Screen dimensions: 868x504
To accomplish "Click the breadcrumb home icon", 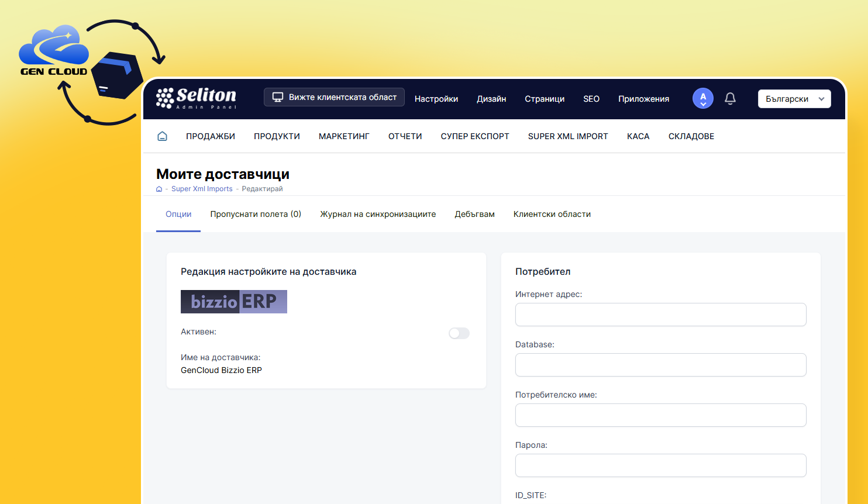I will click(x=159, y=188).
